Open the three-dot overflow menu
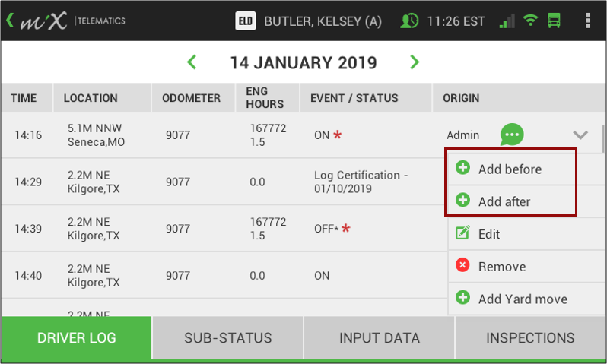 [587, 21]
